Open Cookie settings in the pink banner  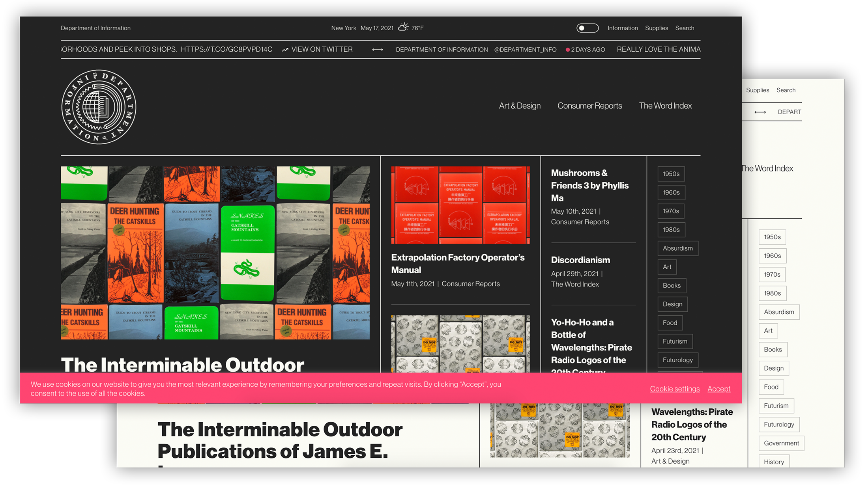(675, 389)
